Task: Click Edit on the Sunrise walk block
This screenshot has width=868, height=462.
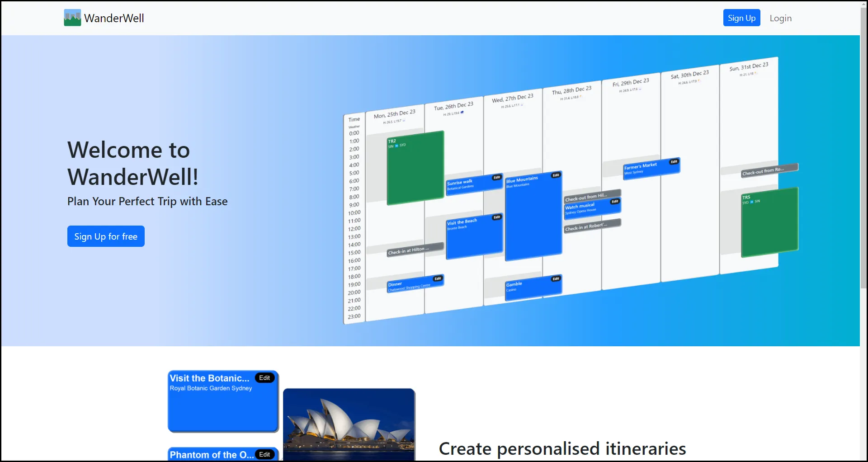Action: click(x=497, y=177)
